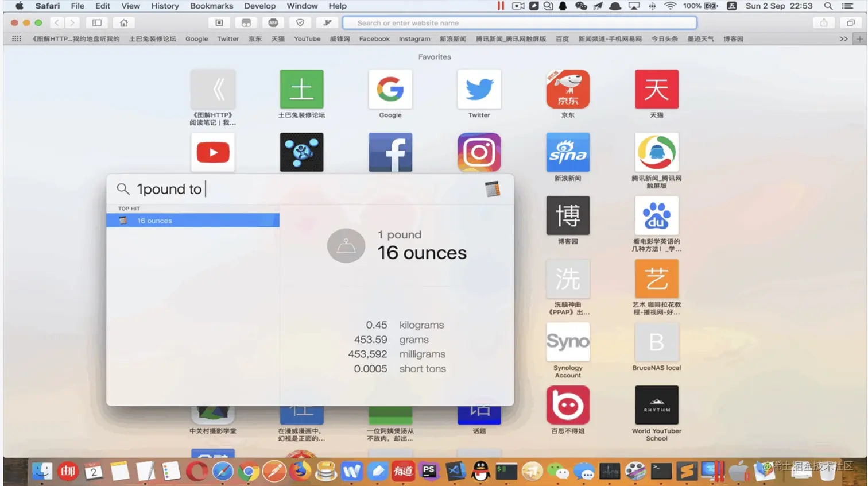This screenshot has height=486, width=868.
Task: Click 0.0005 short tons conversion result
Action: click(x=400, y=369)
